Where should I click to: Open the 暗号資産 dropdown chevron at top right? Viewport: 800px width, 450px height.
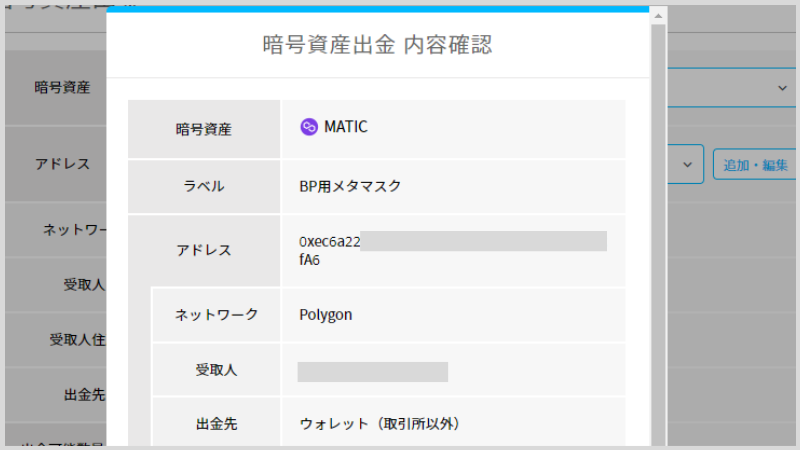782,88
